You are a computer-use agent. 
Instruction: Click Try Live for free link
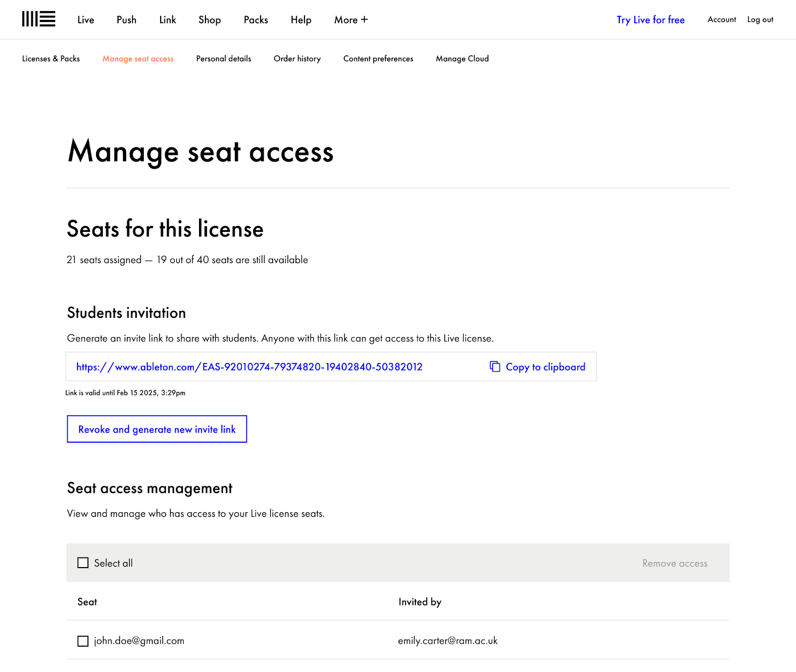(x=650, y=20)
